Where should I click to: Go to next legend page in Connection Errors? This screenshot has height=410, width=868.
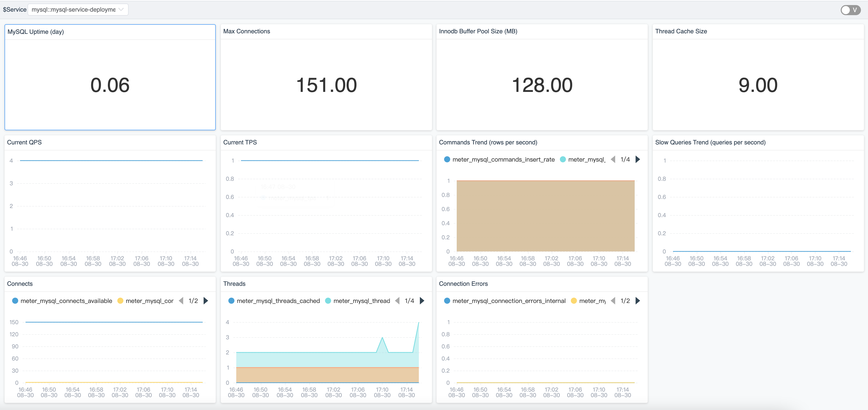tap(638, 301)
